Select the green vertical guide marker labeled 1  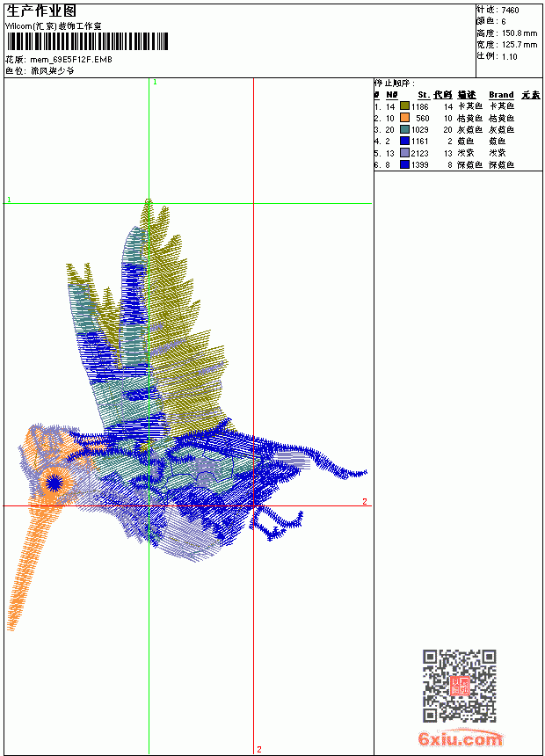(155, 83)
